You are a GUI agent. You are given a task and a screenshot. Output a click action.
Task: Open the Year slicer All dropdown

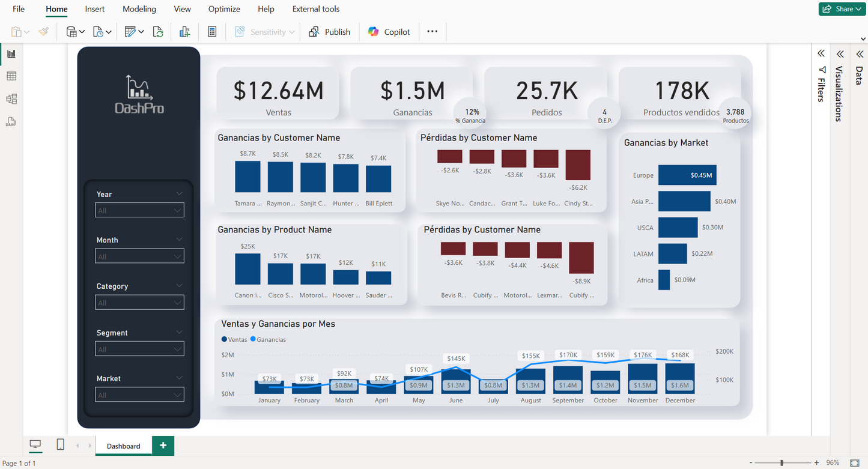click(139, 210)
